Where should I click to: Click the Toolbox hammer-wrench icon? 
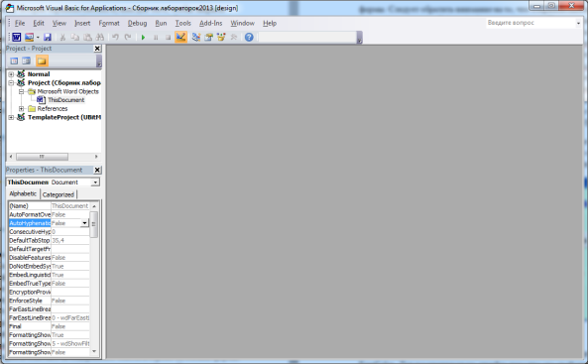234,37
